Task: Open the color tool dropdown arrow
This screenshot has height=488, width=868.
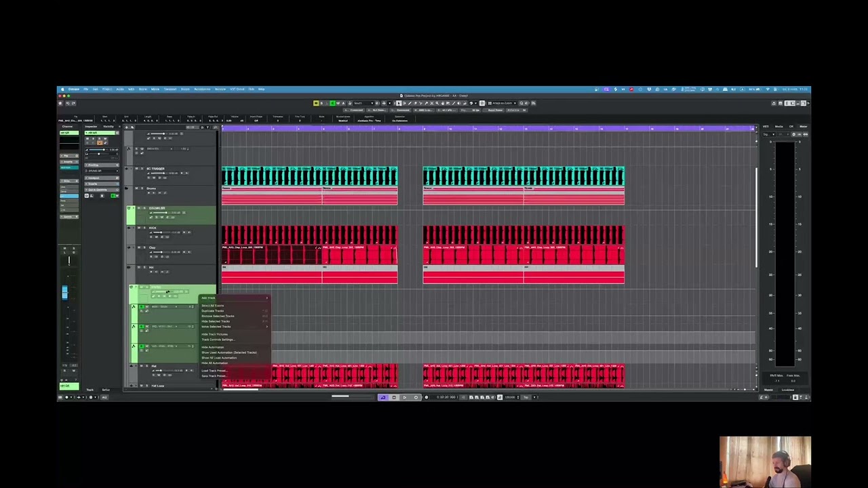Action: [475, 103]
